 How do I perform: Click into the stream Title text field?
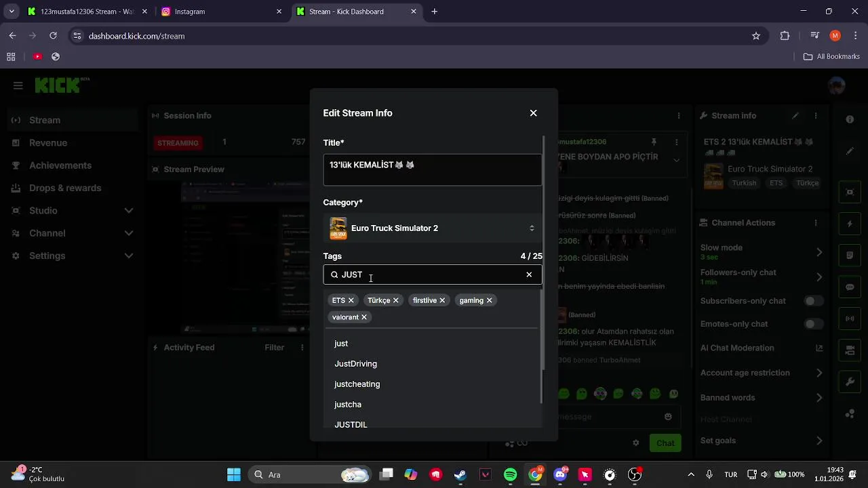pyautogui.click(x=433, y=169)
